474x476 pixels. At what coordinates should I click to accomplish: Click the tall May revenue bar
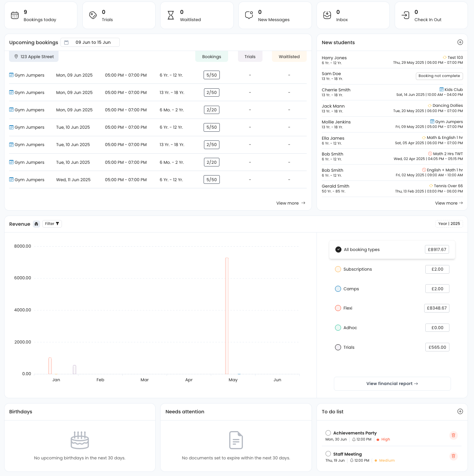click(x=227, y=316)
